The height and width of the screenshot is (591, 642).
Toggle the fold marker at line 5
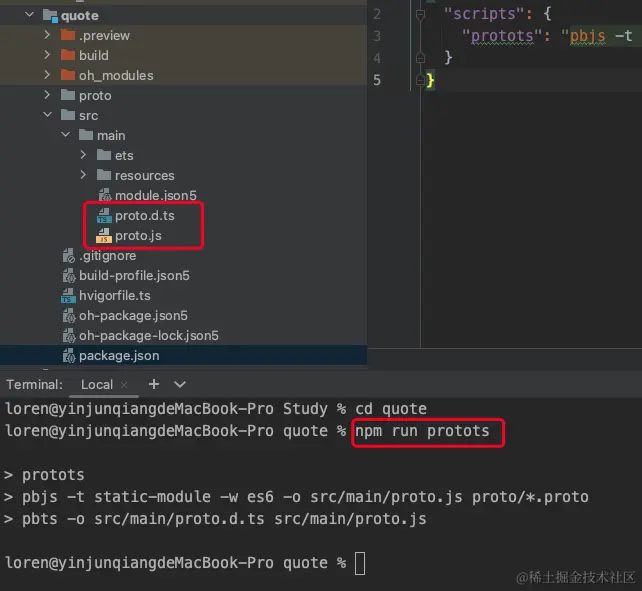(420, 80)
